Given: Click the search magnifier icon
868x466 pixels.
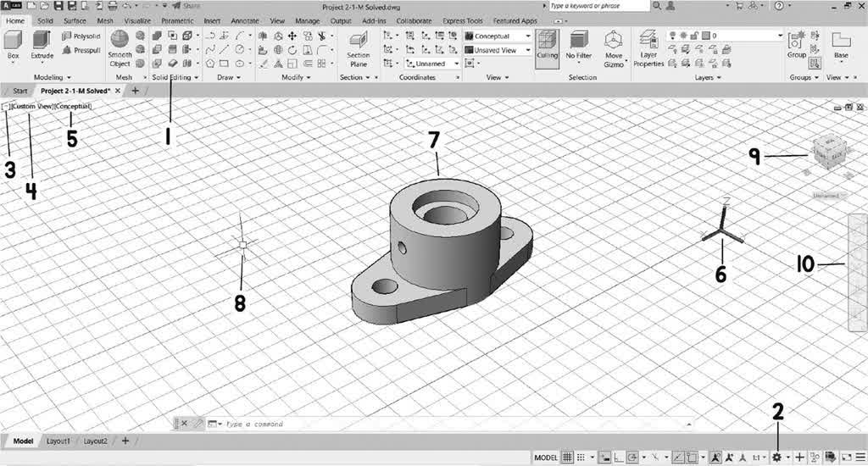Looking at the screenshot, I should 657,6.
